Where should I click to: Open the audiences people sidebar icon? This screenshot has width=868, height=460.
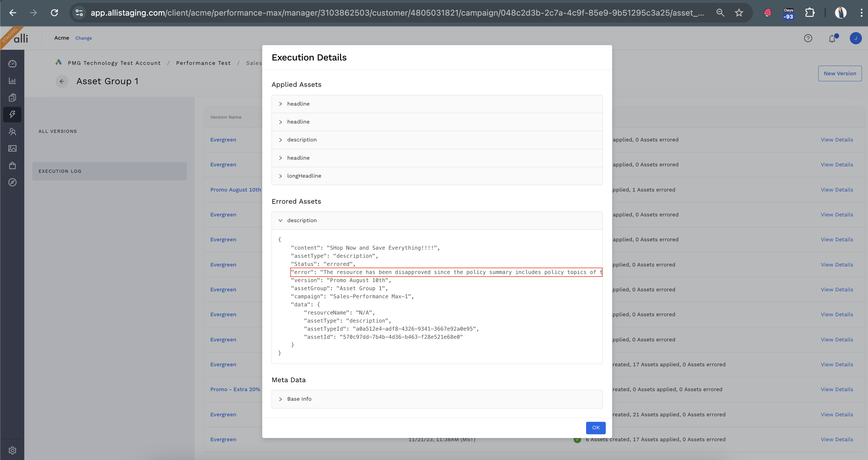tap(12, 132)
